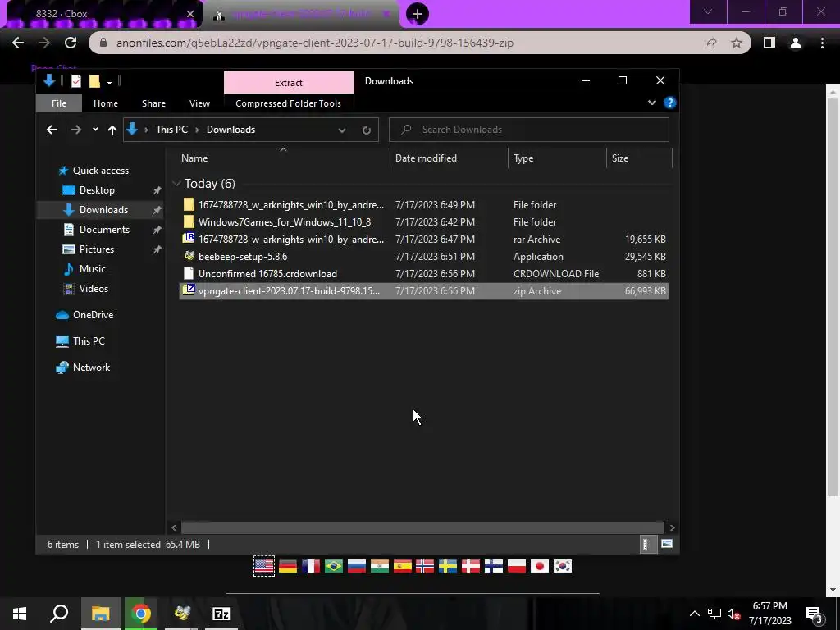This screenshot has width=840, height=630.
Task: Open the Chrome tab search dropdown
Action: [x=708, y=11]
